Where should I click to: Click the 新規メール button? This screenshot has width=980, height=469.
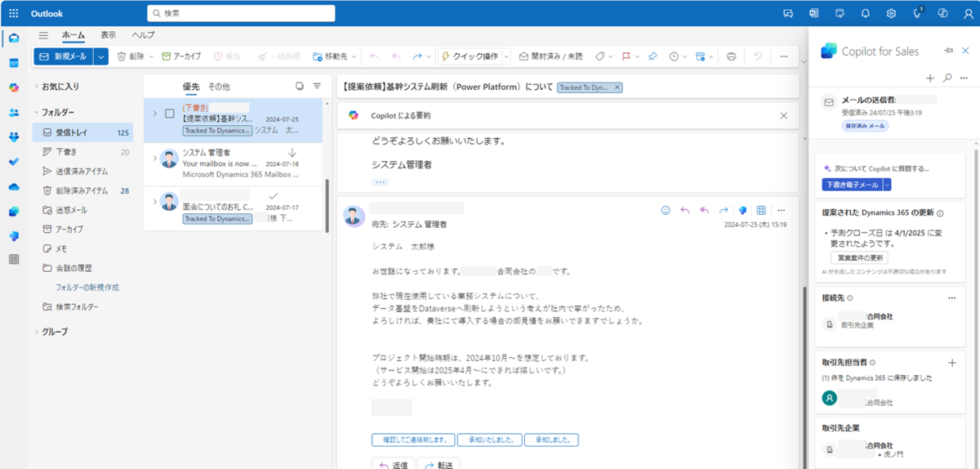coord(64,56)
